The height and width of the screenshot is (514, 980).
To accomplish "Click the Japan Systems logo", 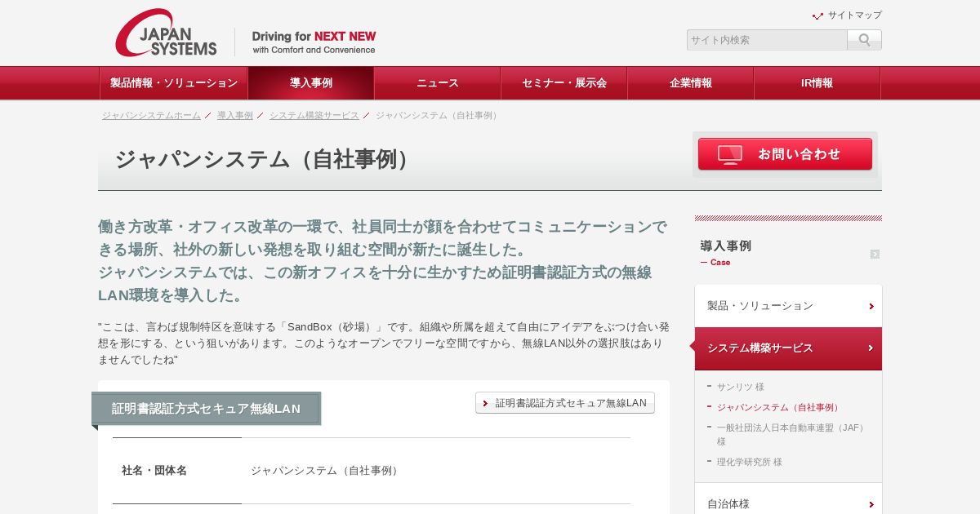I will click(x=166, y=33).
